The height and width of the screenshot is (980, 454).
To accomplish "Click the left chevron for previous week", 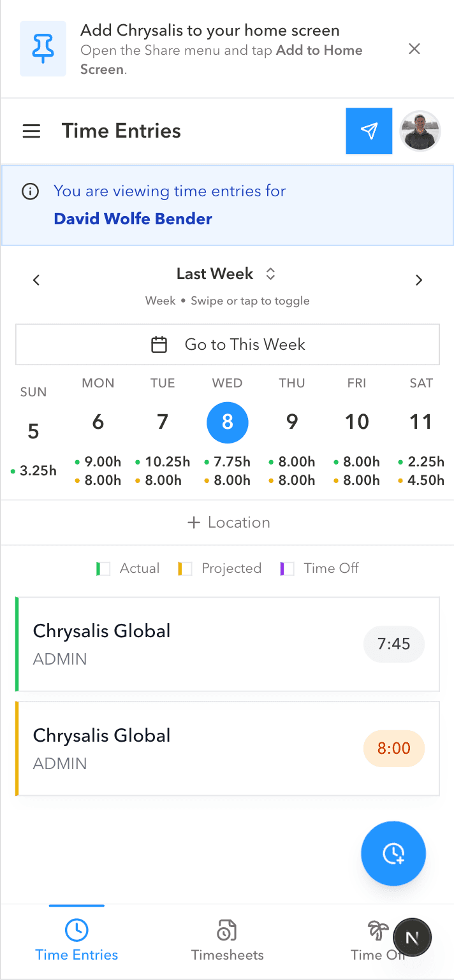I will tap(36, 279).
